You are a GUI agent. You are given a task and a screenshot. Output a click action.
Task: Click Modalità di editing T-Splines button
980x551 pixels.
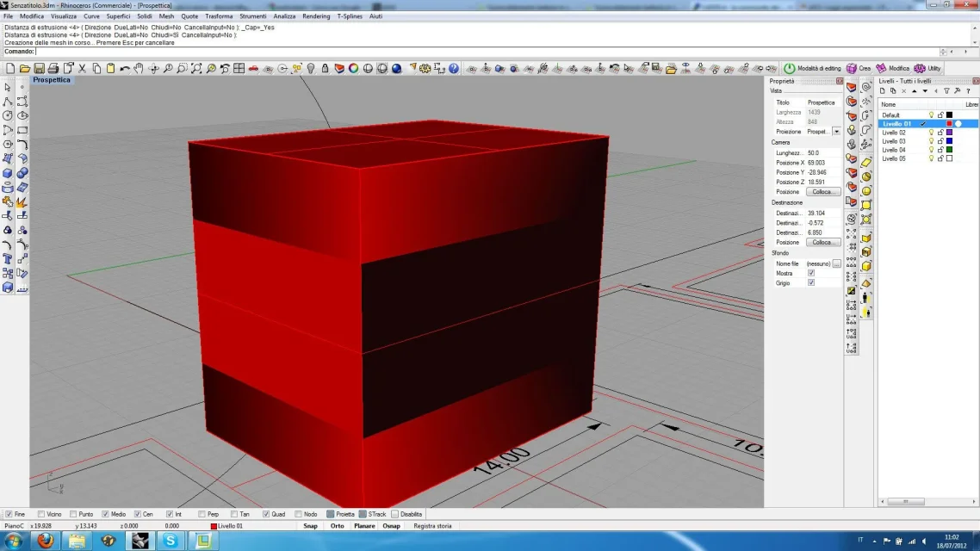812,68
